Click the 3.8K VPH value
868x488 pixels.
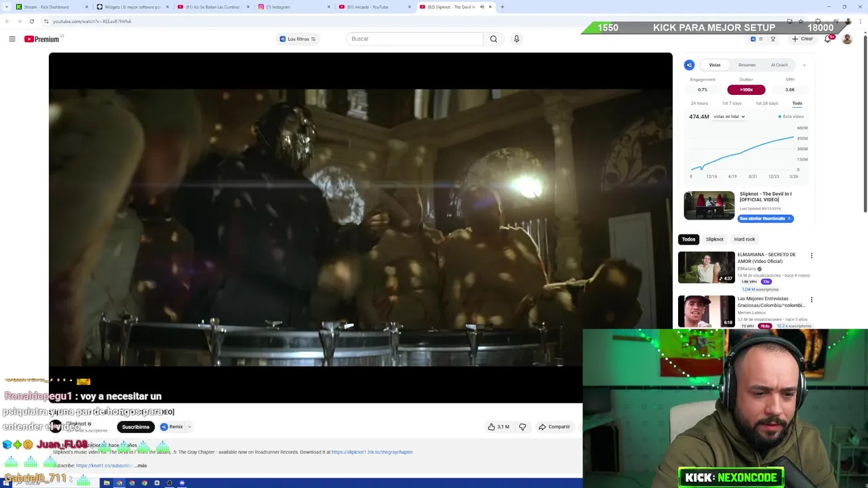click(790, 89)
